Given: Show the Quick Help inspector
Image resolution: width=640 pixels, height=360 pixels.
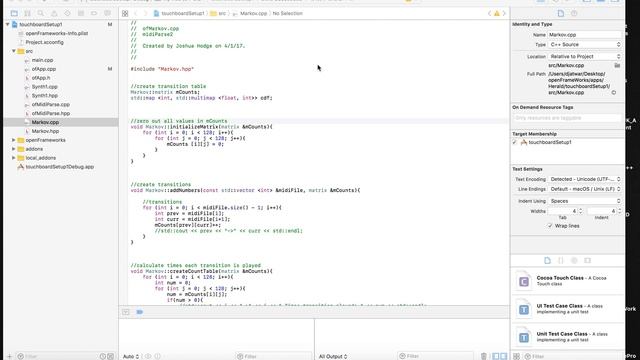Looking at the screenshot, I should tap(574, 13).
